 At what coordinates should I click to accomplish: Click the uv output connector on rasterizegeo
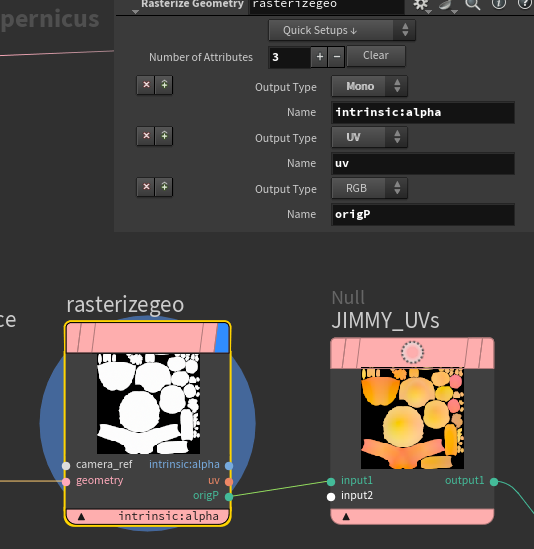pyautogui.click(x=229, y=482)
